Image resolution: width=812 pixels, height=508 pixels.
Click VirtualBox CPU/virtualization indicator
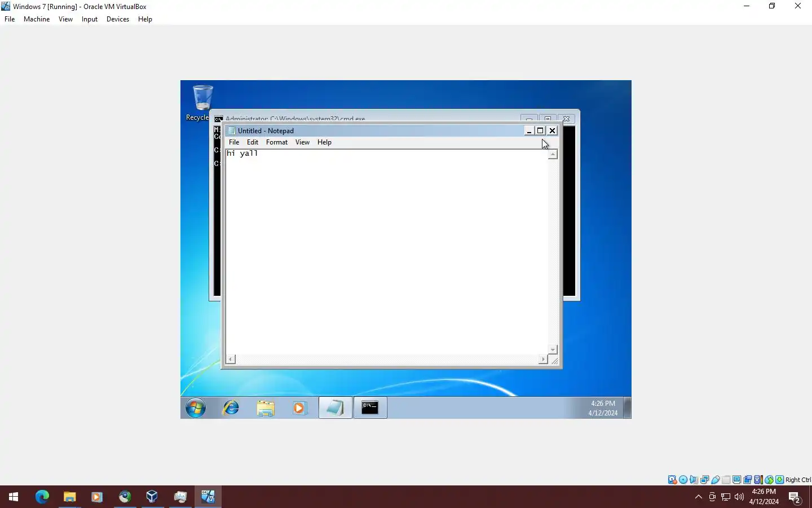click(x=758, y=480)
